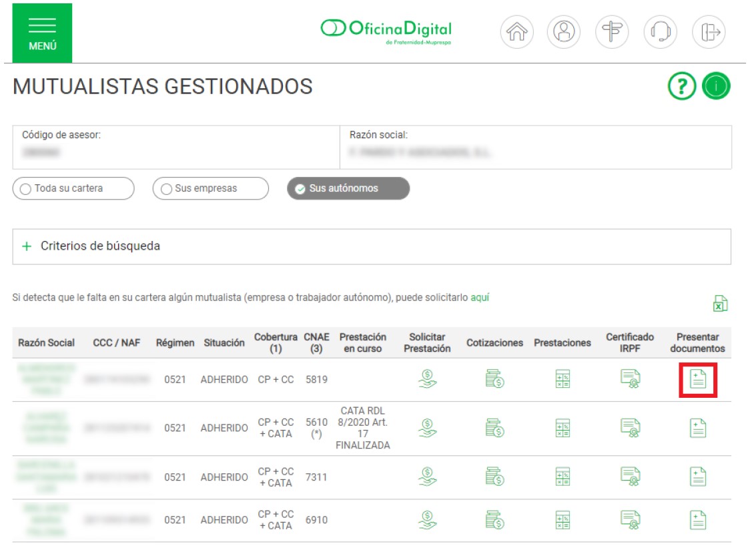The height and width of the screenshot is (548, 756).
Task: Click the Prestación en curso column header
Action: [x=362, y=342]
